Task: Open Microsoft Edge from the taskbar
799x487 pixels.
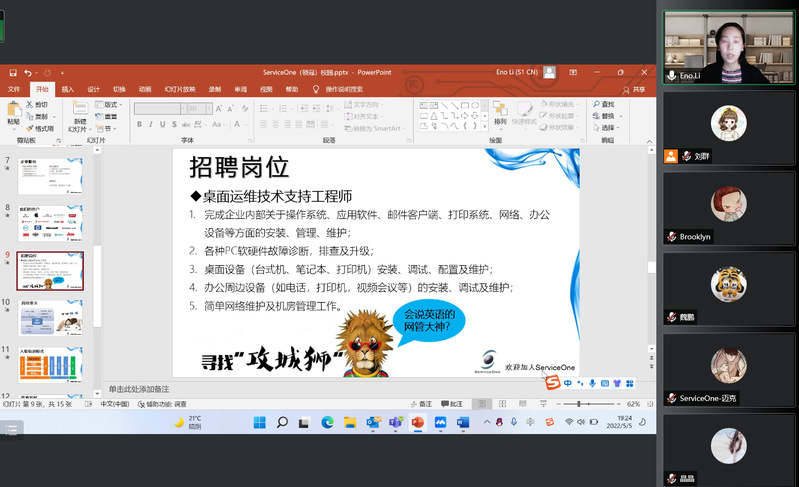Action: [x=327, y=423]
